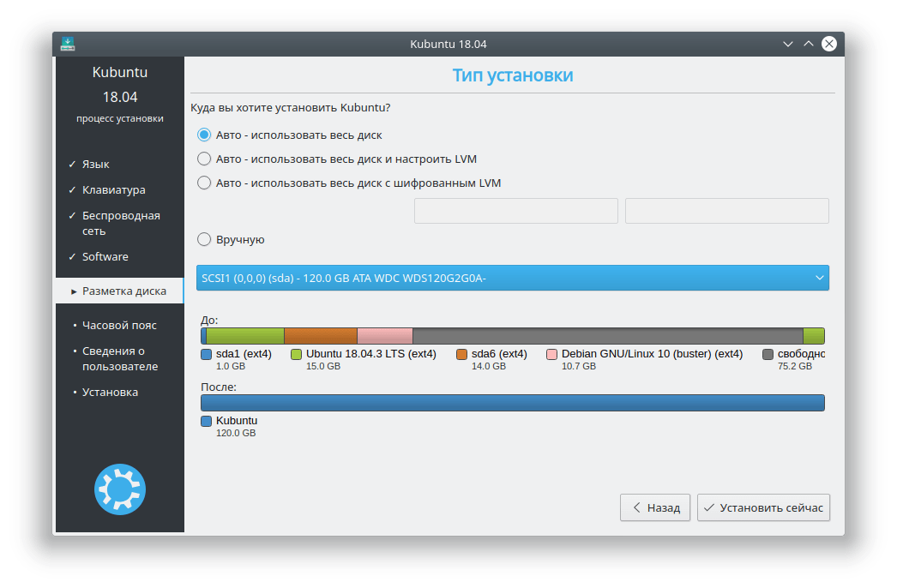Click the orange sda6 segment in the 'До' bar
The width and height of the screenshot is (897, 588).
tap(321, 336)
